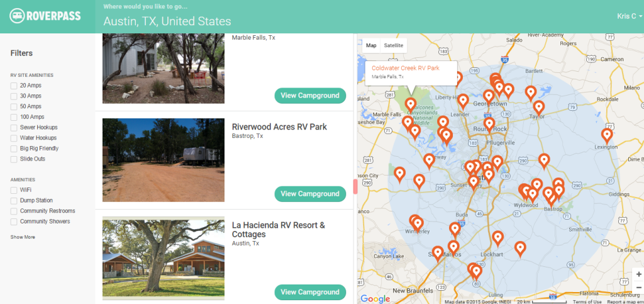Collapse the map using the red divider handle
This screenshot has width=644, height=304.
355,186
